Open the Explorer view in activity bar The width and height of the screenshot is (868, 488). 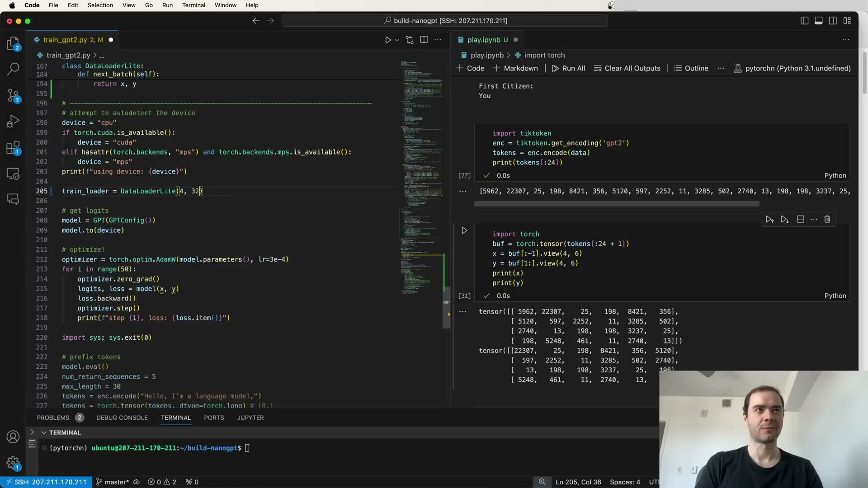pos(13,43)
